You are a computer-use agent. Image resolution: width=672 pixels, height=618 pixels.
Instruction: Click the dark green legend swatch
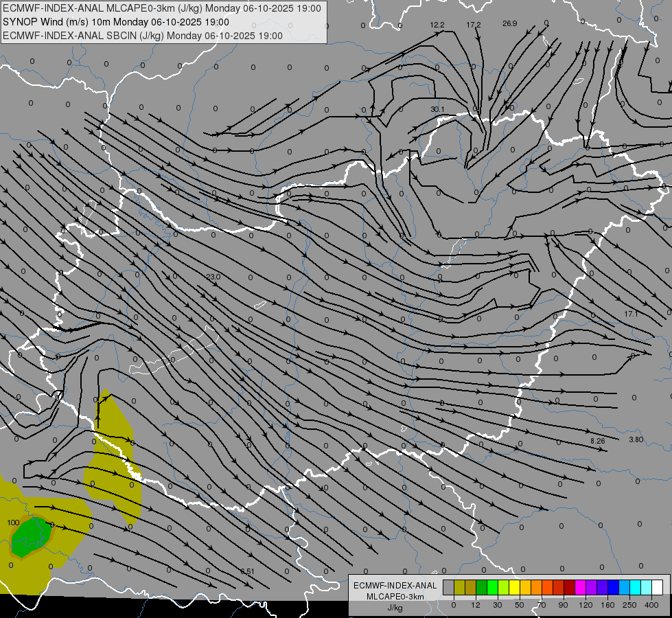click(482, 587)
